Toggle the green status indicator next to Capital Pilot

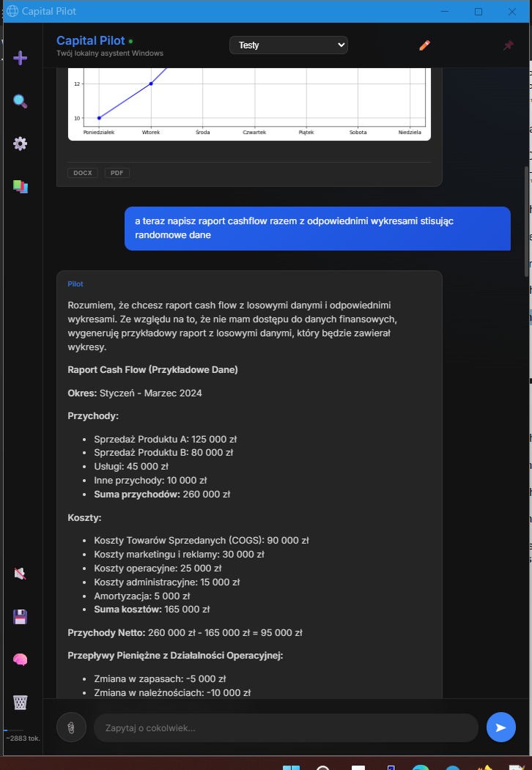pos(130,40)
